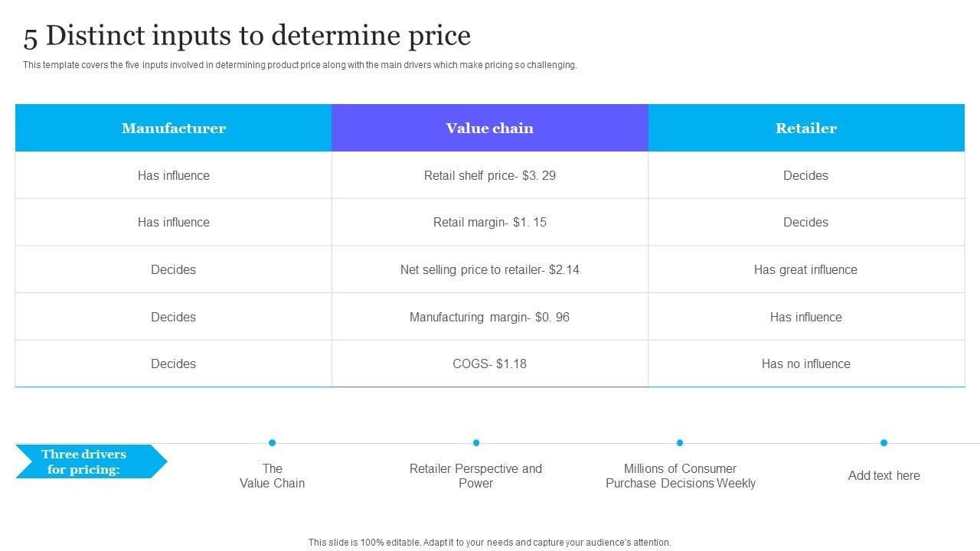Image resolution: width=980 pixels, height=551 pixels.
Task: Select the template description subtitle text
Action: tap(299, 65)
